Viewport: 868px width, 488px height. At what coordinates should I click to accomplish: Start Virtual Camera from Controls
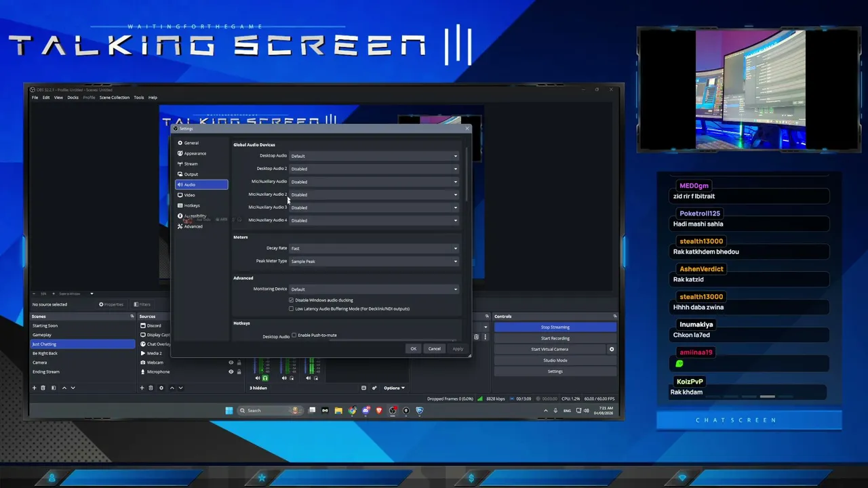(x=550, y=349)
